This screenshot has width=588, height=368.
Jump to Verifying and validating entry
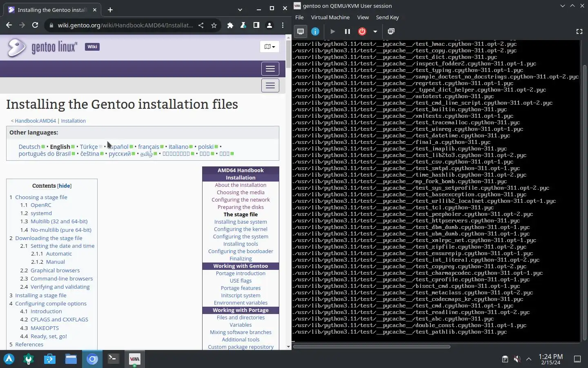[x=60, y=287]
